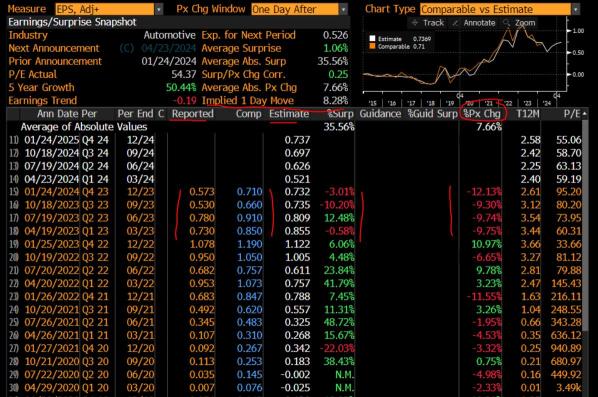Click the Zoom magnifier icon

click(x=507, y=23)
